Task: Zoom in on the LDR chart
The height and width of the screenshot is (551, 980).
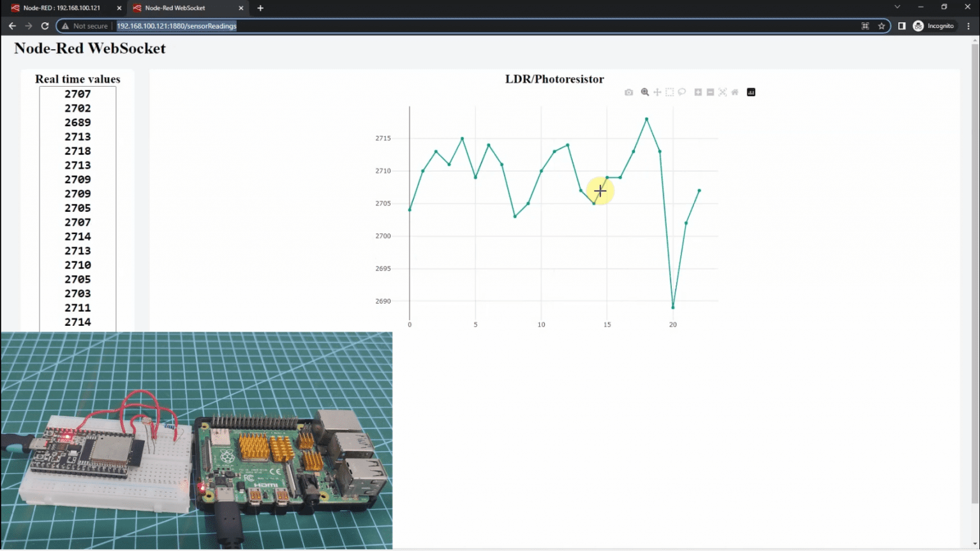Action: (x=698, y=92)
